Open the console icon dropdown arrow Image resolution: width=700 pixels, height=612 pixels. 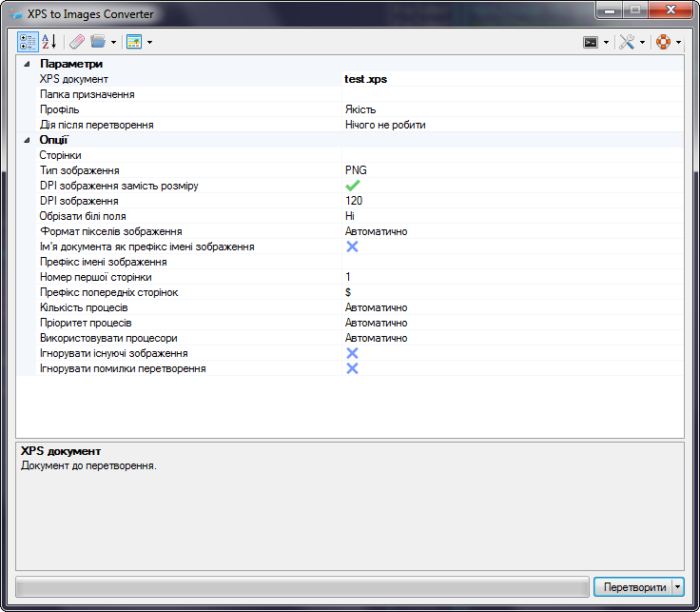pos(606,43)
